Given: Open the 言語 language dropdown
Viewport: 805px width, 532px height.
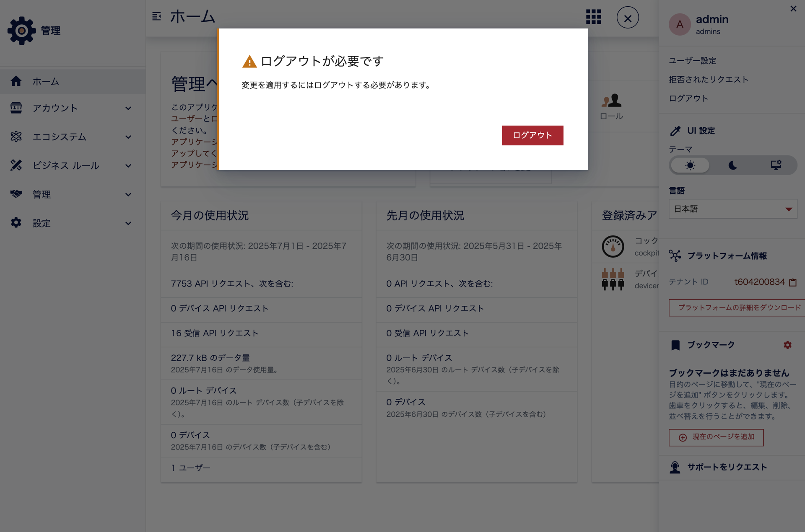Looking at the screenshot, I should tap(732, 209).
